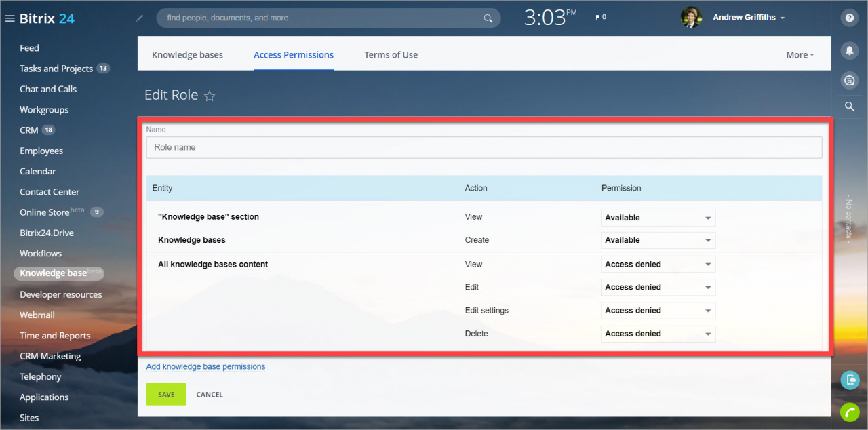Switch to Knowledge bases tab
The image size is (868, 430).
coord(187,55)
